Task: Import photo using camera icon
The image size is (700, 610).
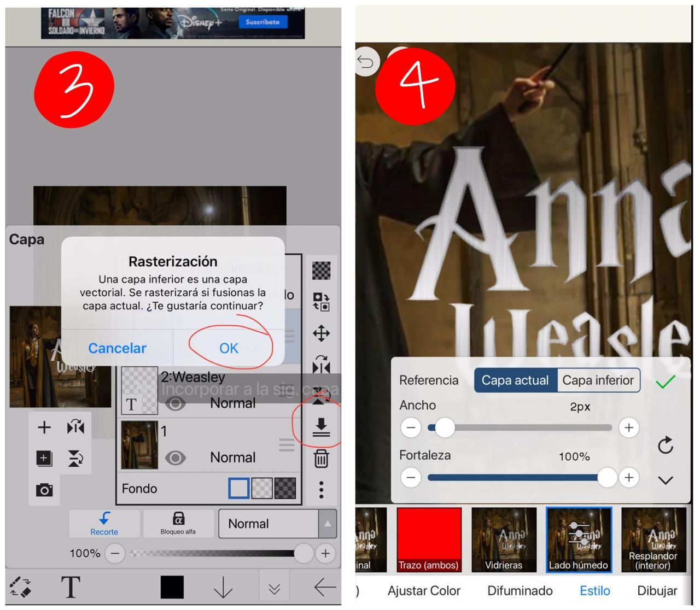Action: 44,490
